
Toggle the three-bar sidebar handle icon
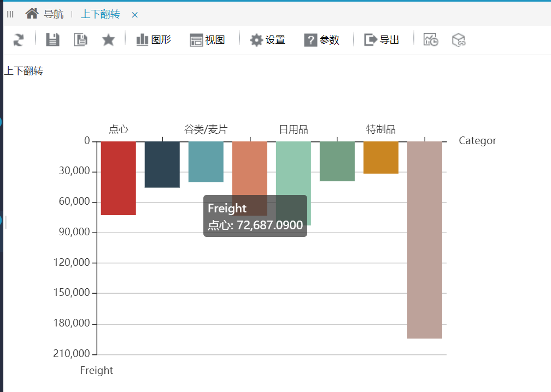pyautogui.click(x=10, y=14)
